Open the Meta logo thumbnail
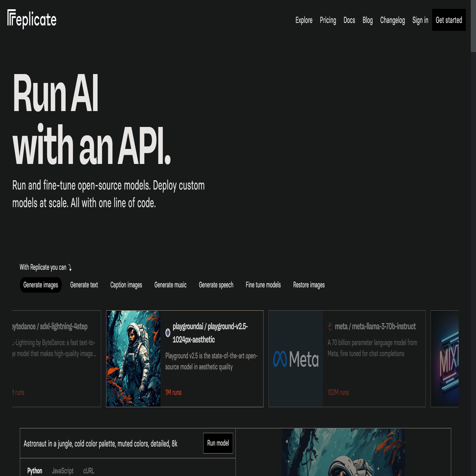The image size is (476, 476). pyautogui.click(x=296, y=358)
